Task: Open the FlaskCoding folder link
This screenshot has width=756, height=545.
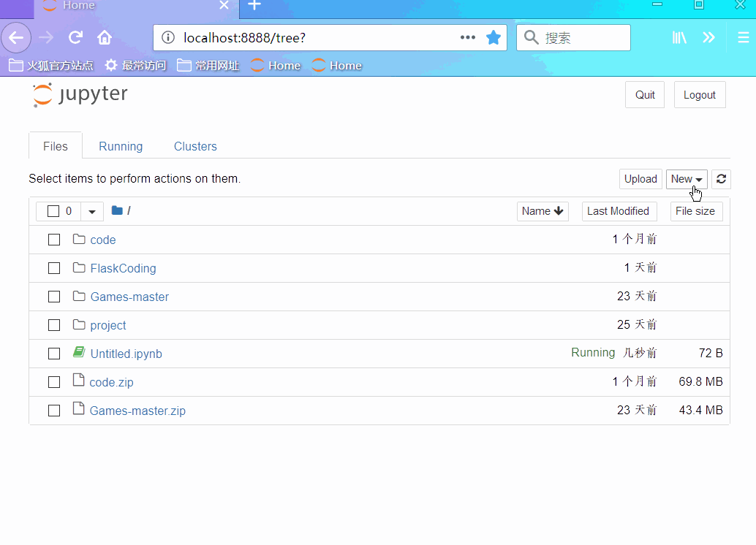Action: [123, 268]
